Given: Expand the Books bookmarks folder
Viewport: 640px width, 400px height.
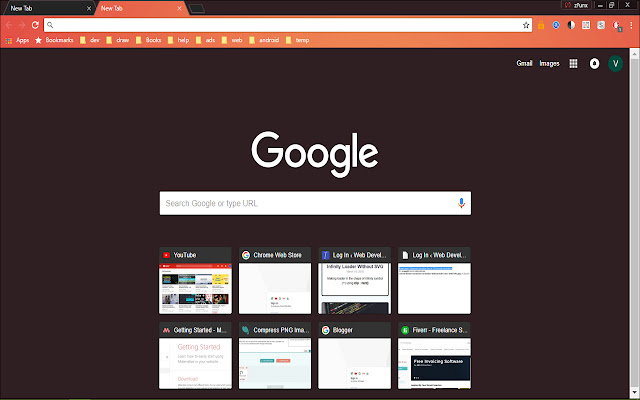Looking at the screenshot, I should pos(149,40).
